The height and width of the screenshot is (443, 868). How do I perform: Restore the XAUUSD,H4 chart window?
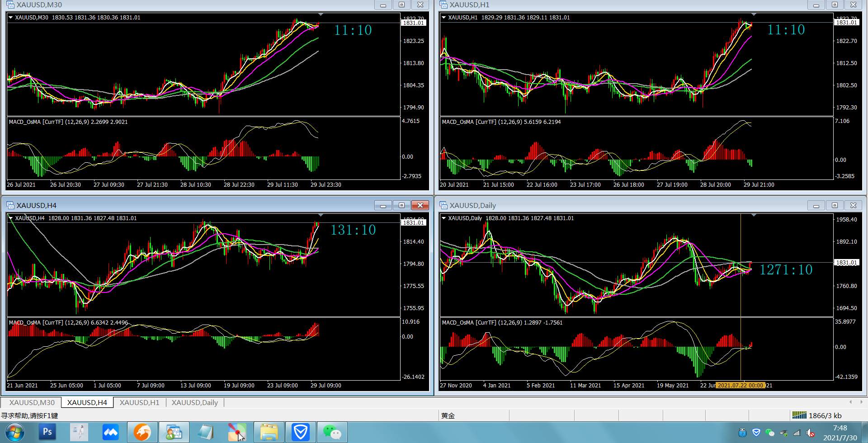[401, 205]
